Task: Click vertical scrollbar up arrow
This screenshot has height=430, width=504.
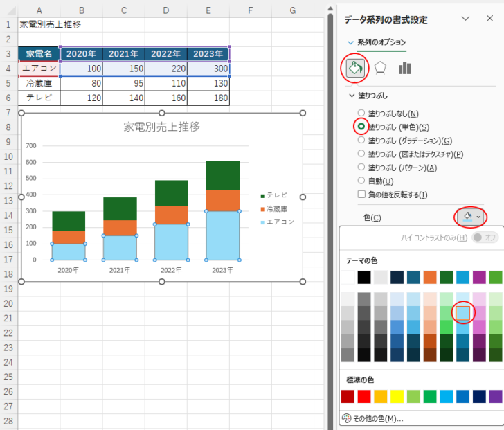Action: pos(330,9)
